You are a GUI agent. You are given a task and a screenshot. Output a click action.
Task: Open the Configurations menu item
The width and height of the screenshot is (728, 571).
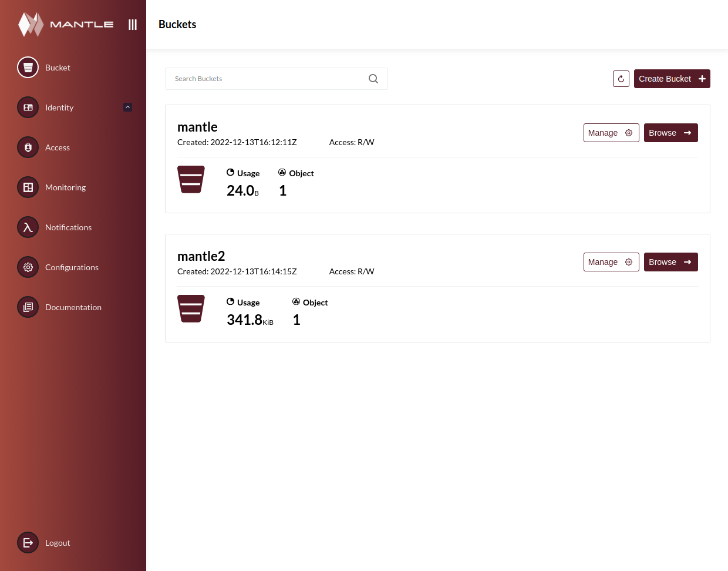coord(72,267)
